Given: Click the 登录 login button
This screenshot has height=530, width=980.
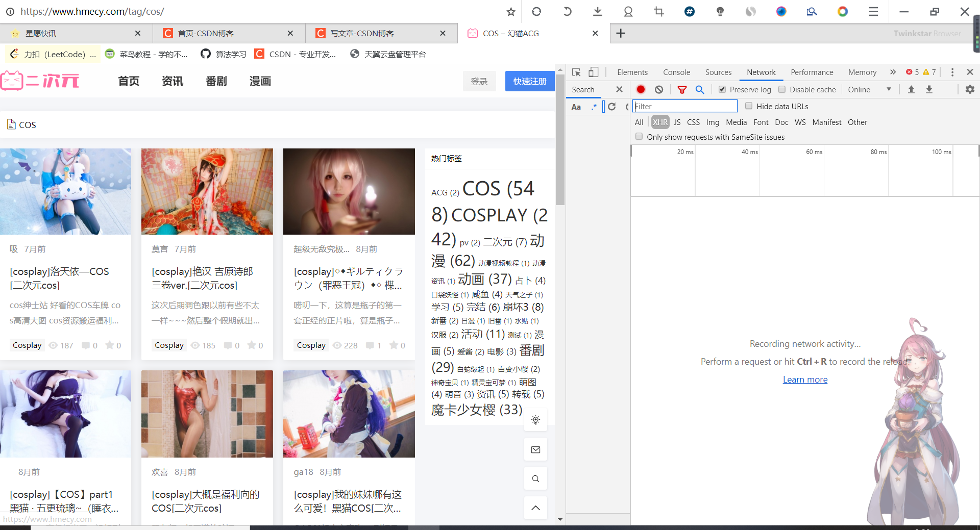Looking at the screenshot, I should coord(479,81).
